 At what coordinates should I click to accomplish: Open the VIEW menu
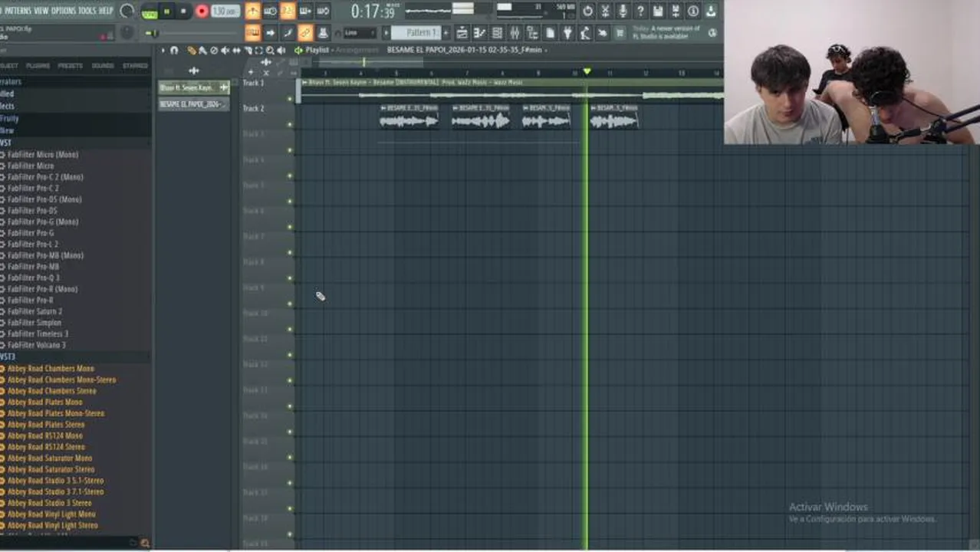41,11
